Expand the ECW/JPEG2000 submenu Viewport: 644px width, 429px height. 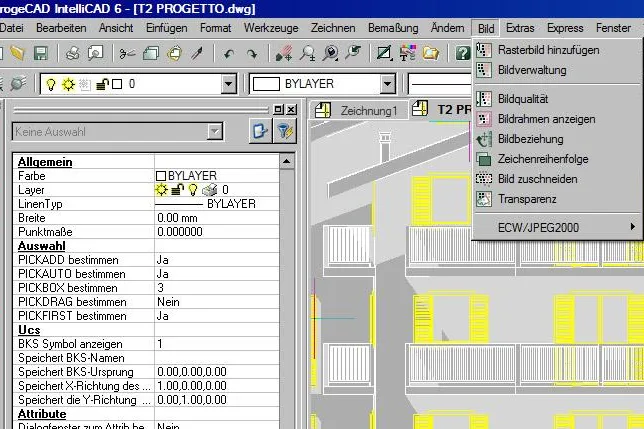[x=557, y=227]
